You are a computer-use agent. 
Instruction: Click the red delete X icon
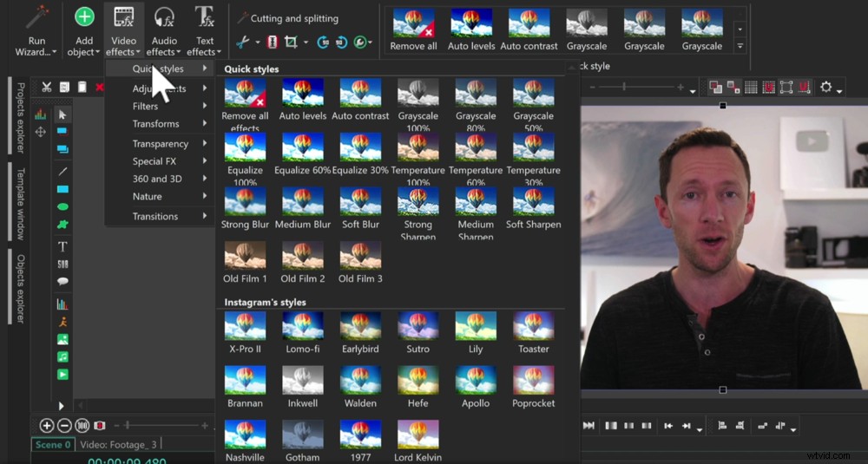(100, 87)
